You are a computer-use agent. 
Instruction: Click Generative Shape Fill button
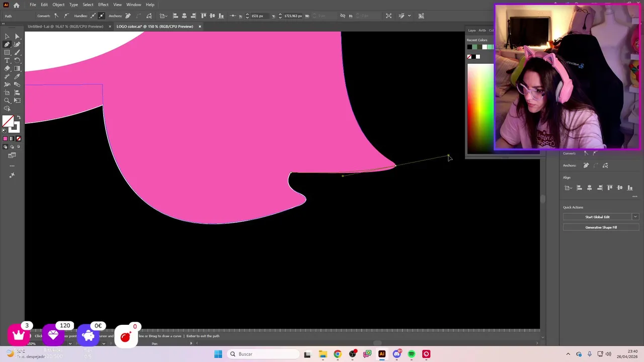(x=601, y=227)
